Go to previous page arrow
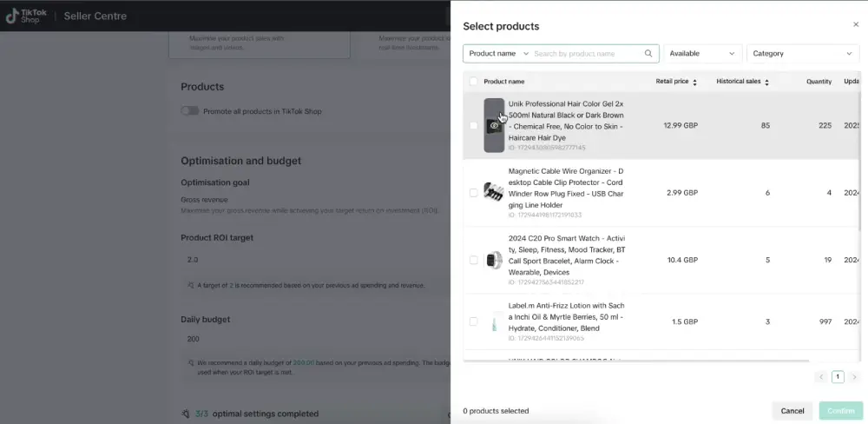 pyautogui.click(x=821, y=377)
